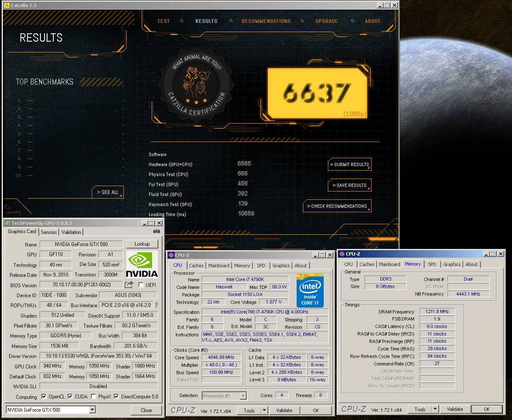Click OK in CPU-Z Memory window
512x420 pixels.
pyautogui.click(x=487, y=409)
